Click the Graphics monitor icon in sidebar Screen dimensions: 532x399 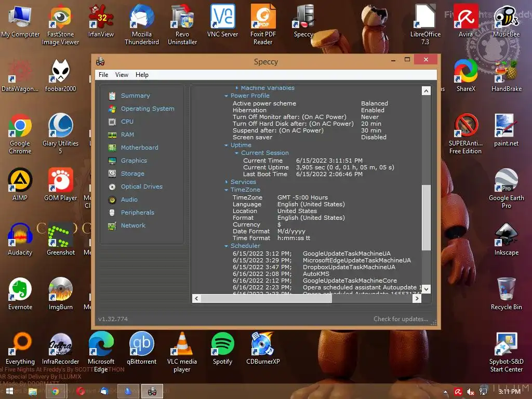pyautogui.click(x=112, y=161)
